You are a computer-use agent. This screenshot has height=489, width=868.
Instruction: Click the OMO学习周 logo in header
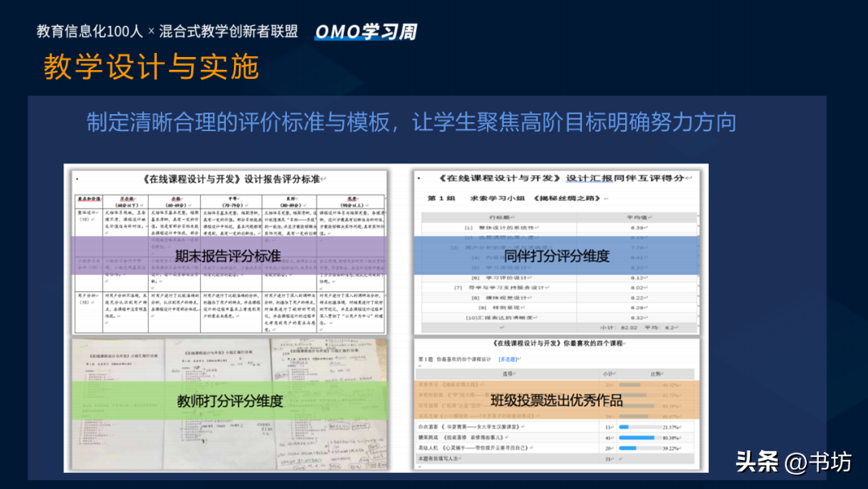(366, 31)
